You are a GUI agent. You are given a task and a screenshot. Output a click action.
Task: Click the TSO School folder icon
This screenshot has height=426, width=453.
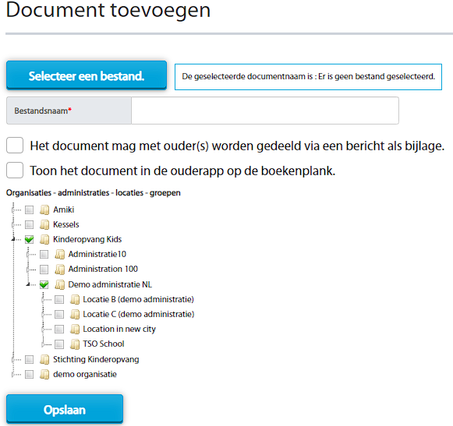tap(74, 344)
